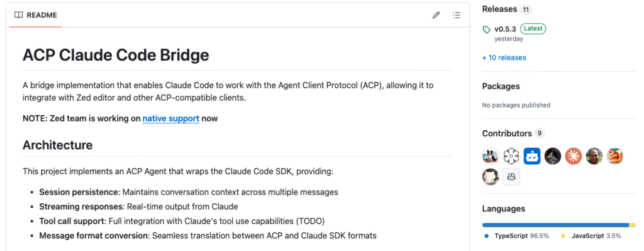Show the + 10 releases link
Image resolution: width=644 pixels, height=251 pixels.
click(504, 58)
